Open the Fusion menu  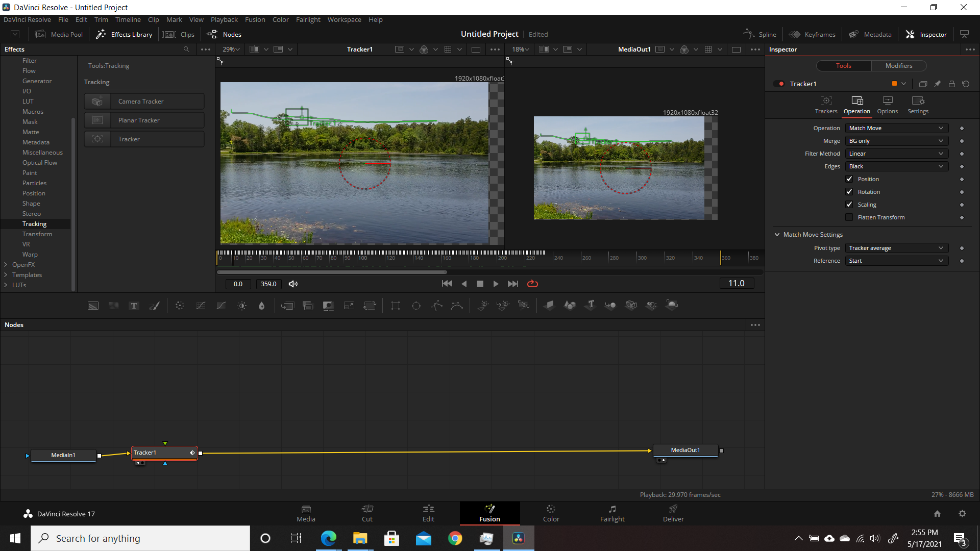coord(255,19)
